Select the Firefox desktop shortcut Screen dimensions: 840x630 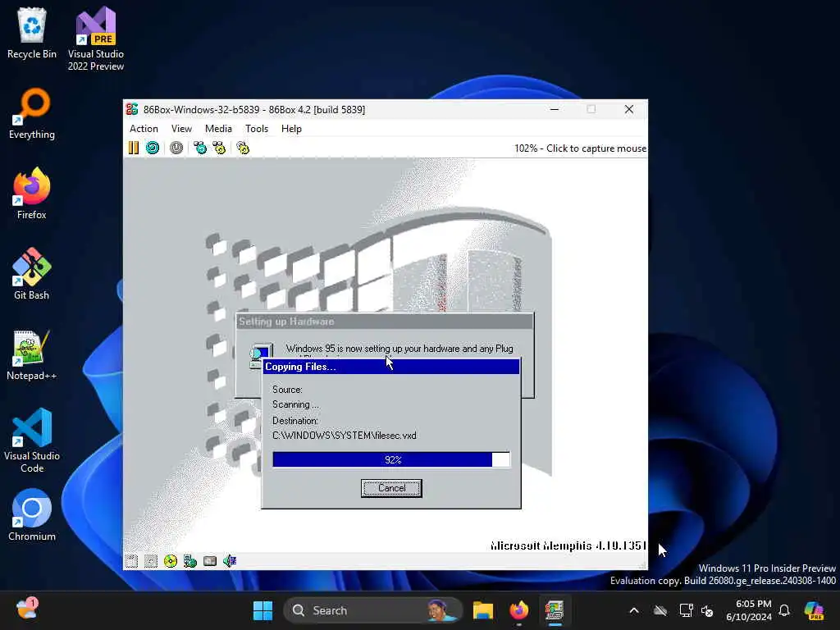pos(32,194)
